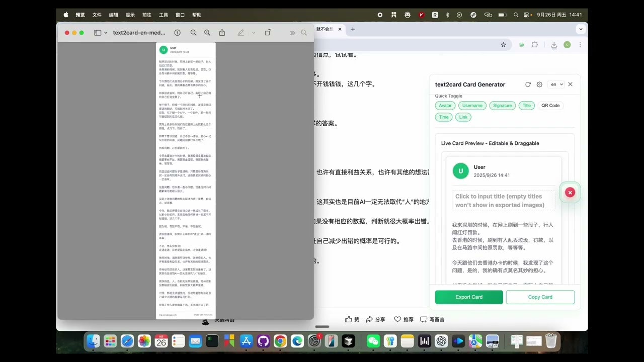Show document info in Preview toolbar

click(x=177, y=33)
